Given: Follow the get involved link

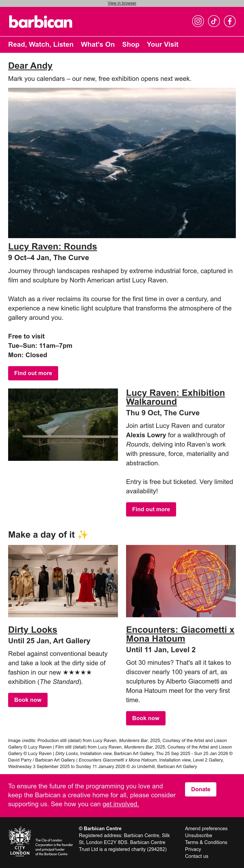Looking at the screenshot, I should pyautogui.click(x=121, y=804).
